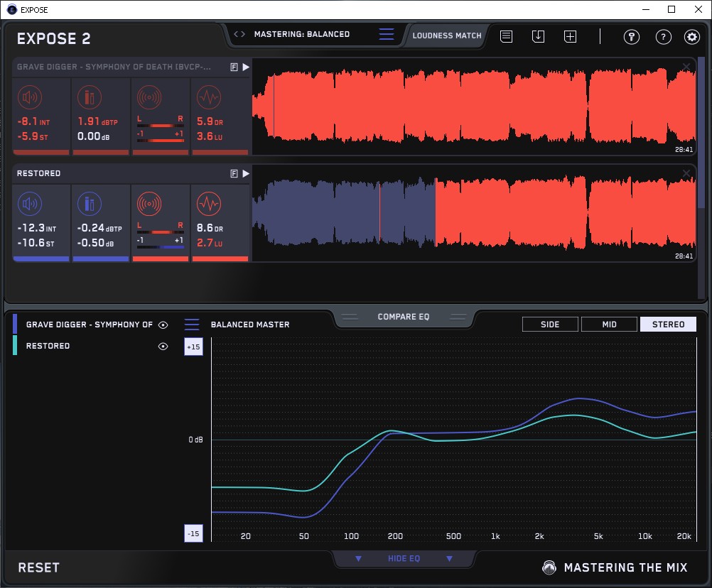Click the -8.1 INT loudness value
Viewport: 712px width, 588px height.
(33, 121)
